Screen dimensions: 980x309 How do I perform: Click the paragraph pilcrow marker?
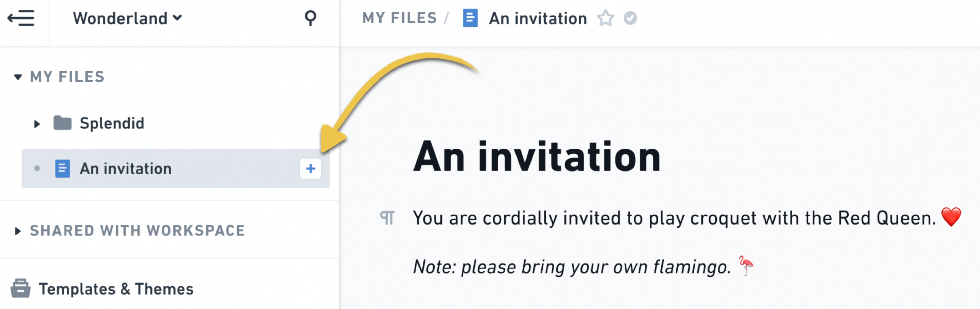pos(388,218)
